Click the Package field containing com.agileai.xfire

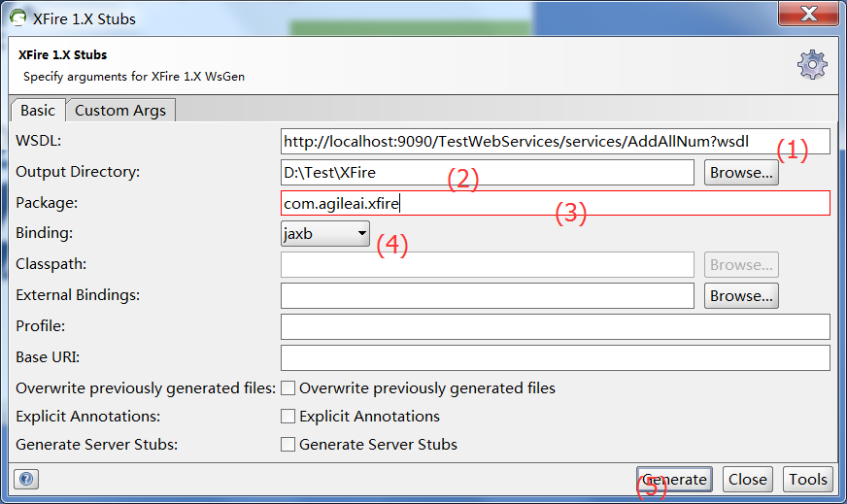(x=556, y=203)
